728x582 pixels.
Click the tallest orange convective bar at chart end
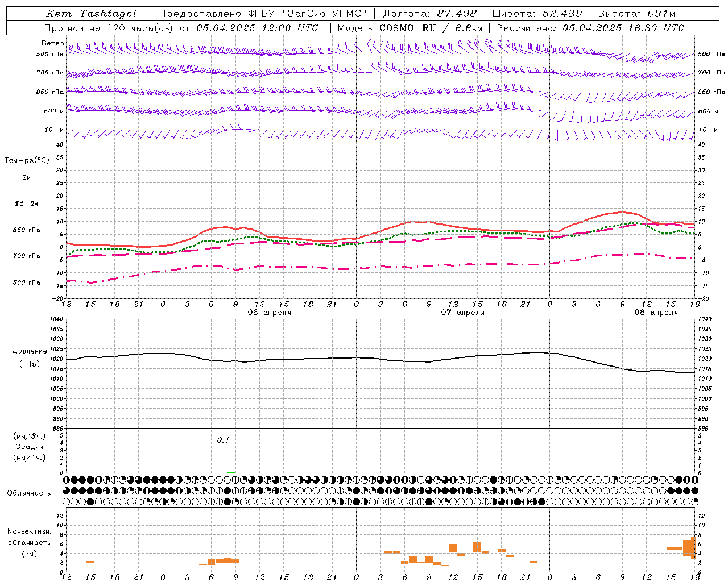pyautogui.click(x=693, y=548)
